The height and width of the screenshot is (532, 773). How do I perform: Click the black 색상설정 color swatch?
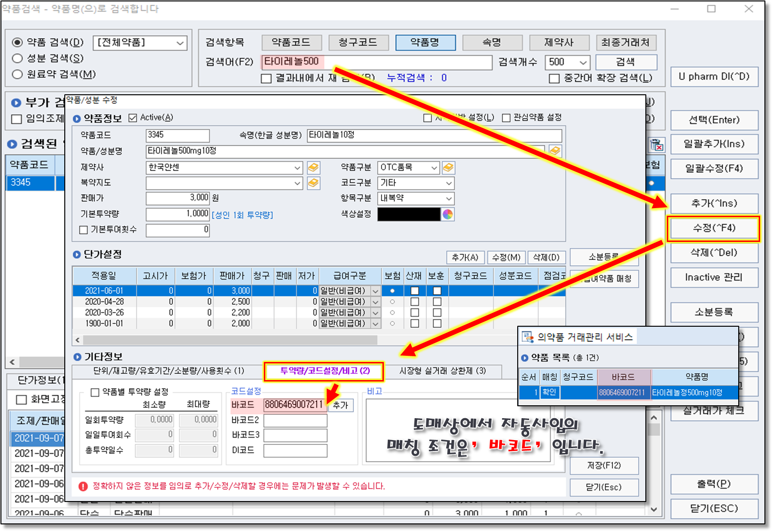pos(409,214)
